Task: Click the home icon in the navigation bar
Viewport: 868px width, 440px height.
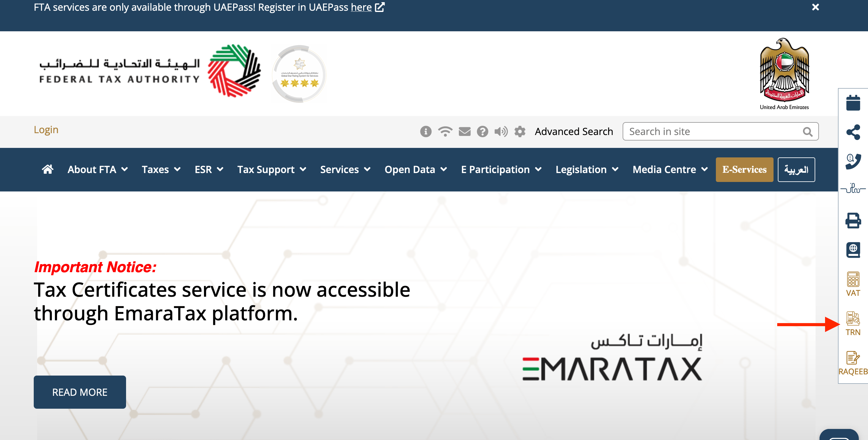Action: tap(48, 169)
